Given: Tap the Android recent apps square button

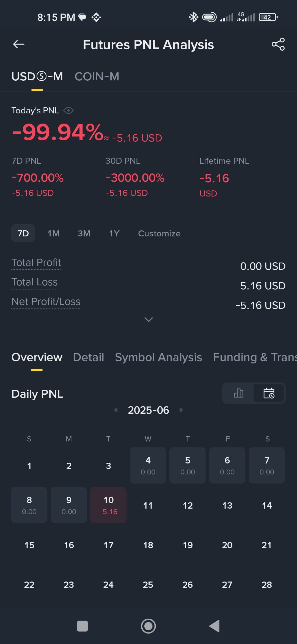Looking at the screenshot, I should click(x=82, y=626).
